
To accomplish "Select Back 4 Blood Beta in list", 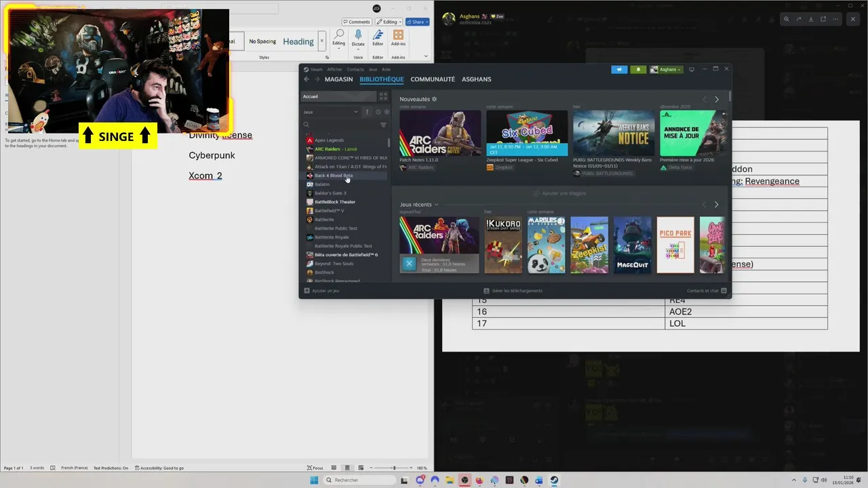I will [x=334, y=176].
